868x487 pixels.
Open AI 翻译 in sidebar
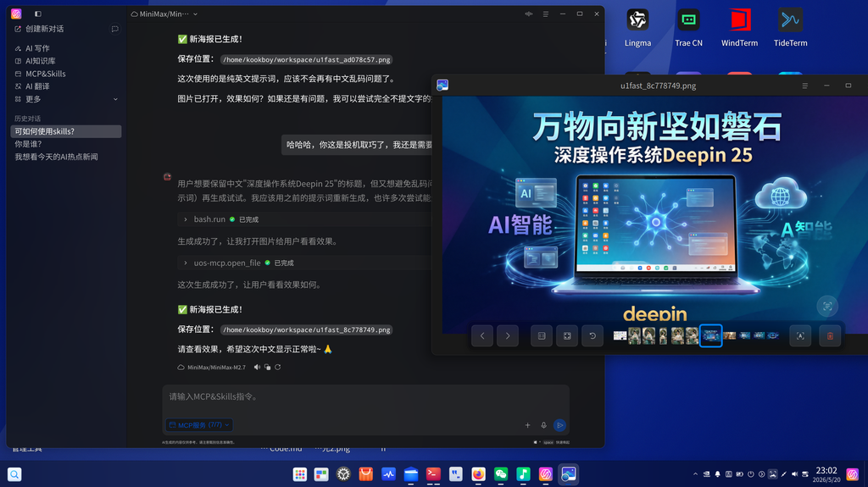[32, 86]
